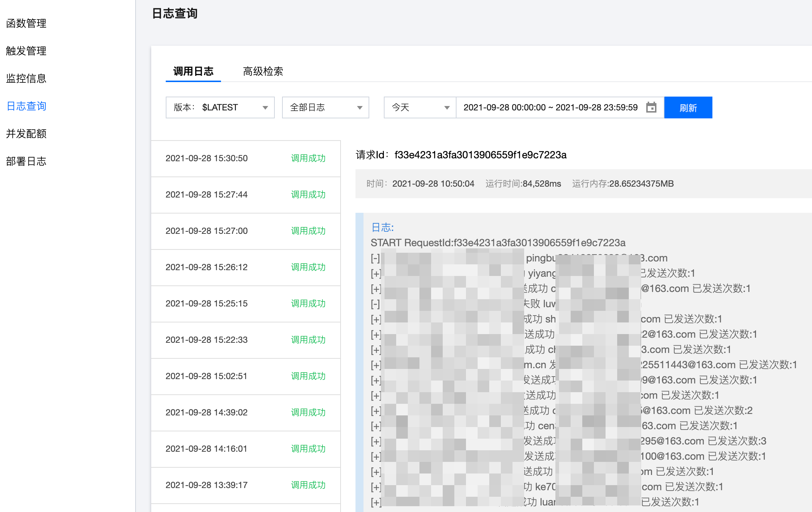Click the 刷新 button

688,107
